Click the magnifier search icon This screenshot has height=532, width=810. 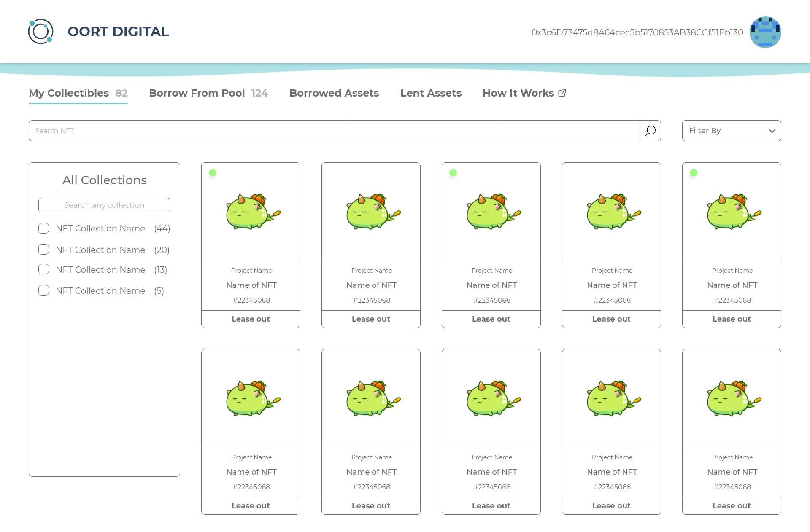coord(650,131)
